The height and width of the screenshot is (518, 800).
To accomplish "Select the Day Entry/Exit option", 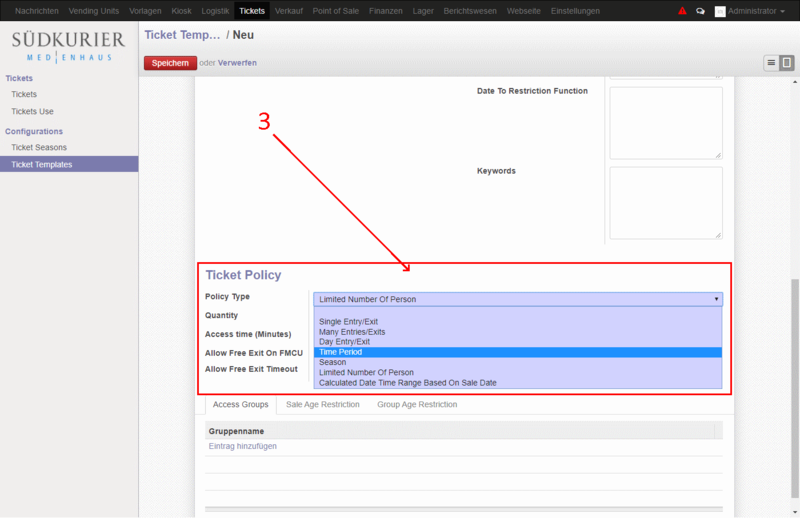I will point(344,341).
